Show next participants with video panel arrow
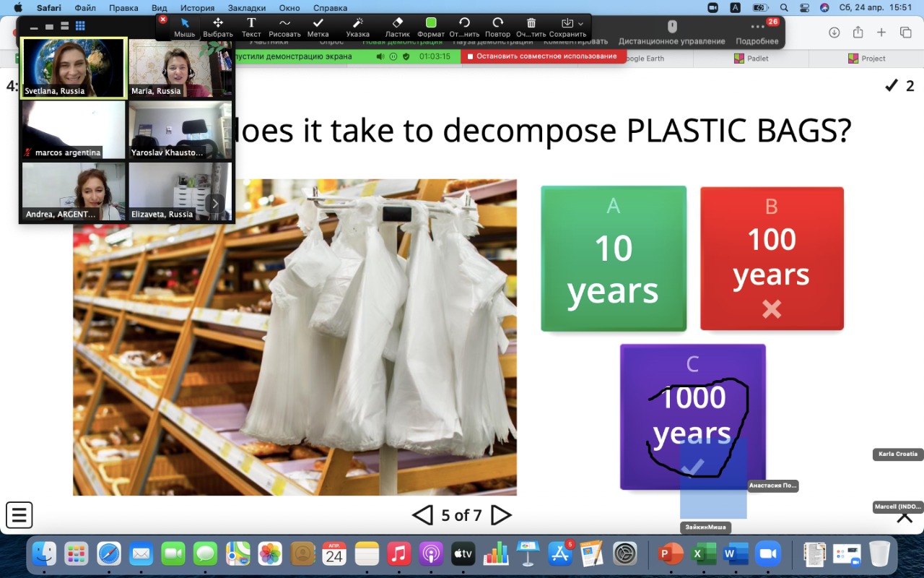Screen dimensions: 924x578 (x=214, y=204)
